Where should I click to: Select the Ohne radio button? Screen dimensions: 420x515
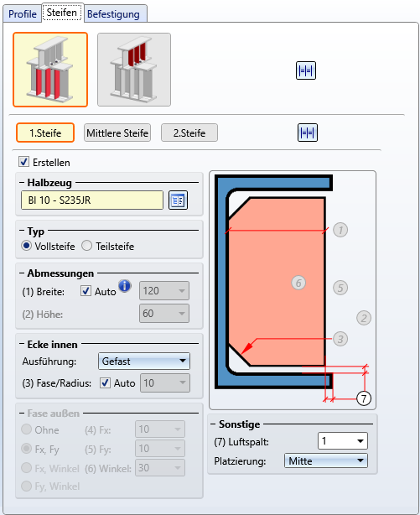coord(26,429)
